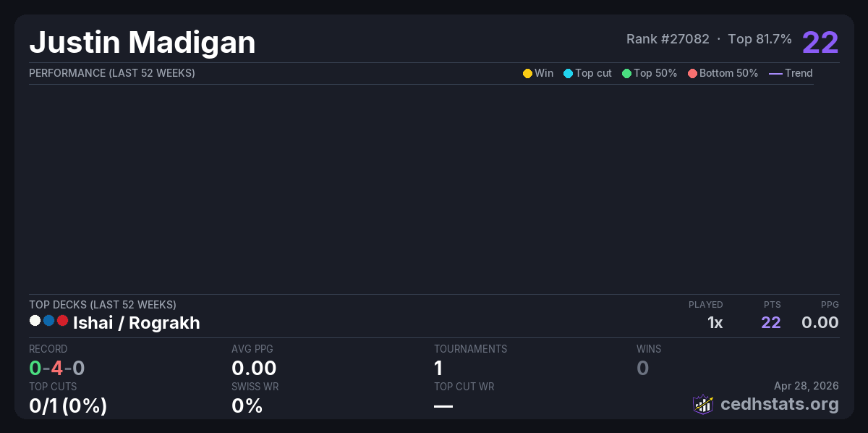Click the green Top 50% legend dot
The image size is (868, 433).
point(626,73)
